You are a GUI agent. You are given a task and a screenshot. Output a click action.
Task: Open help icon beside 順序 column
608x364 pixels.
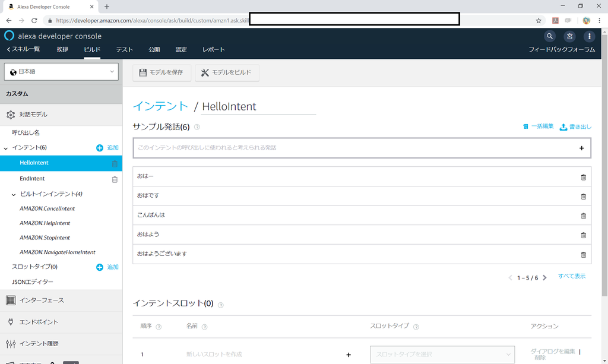[159, 327]
